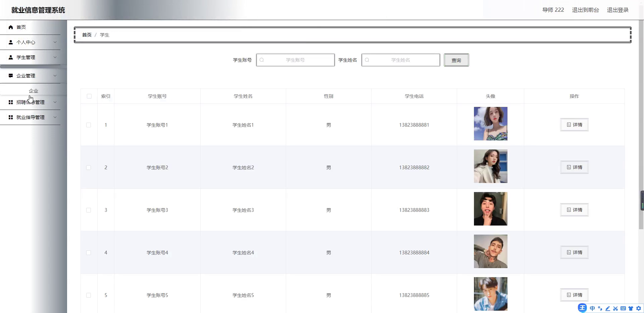
Task: Click the home icon beside 首页
Action: point(11,27)
